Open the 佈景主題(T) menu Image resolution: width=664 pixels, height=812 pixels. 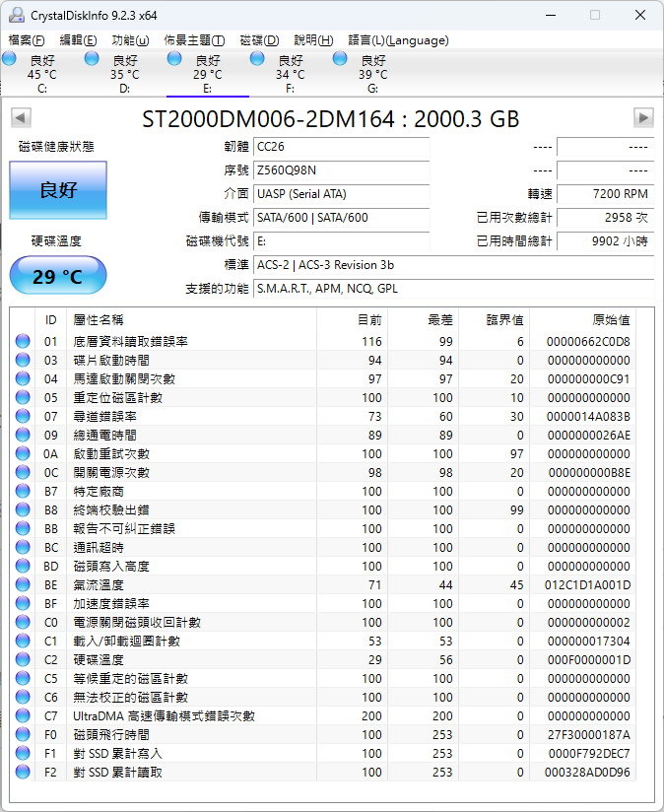[x=194, y=39]
